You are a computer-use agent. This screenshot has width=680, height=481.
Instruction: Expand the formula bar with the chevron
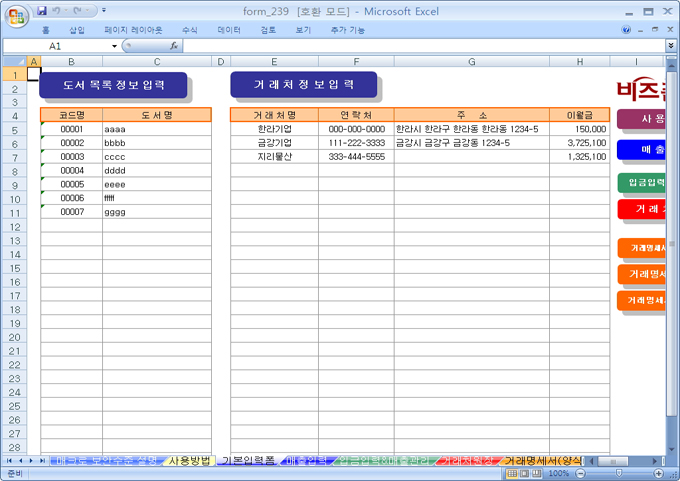click(x=670, y=46)
